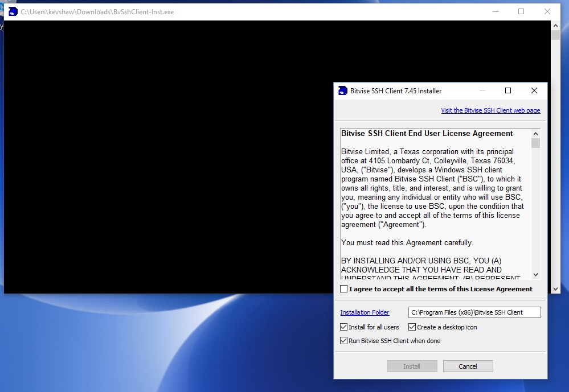Disable 'Create a desktop icon'
This screenshot has width=569, height=392.
[x=411, y=327]
